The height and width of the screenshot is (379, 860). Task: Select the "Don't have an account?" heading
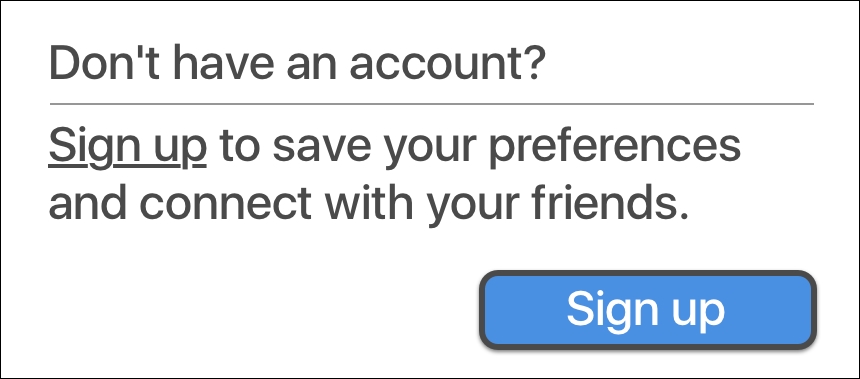(x=298, y=64)
